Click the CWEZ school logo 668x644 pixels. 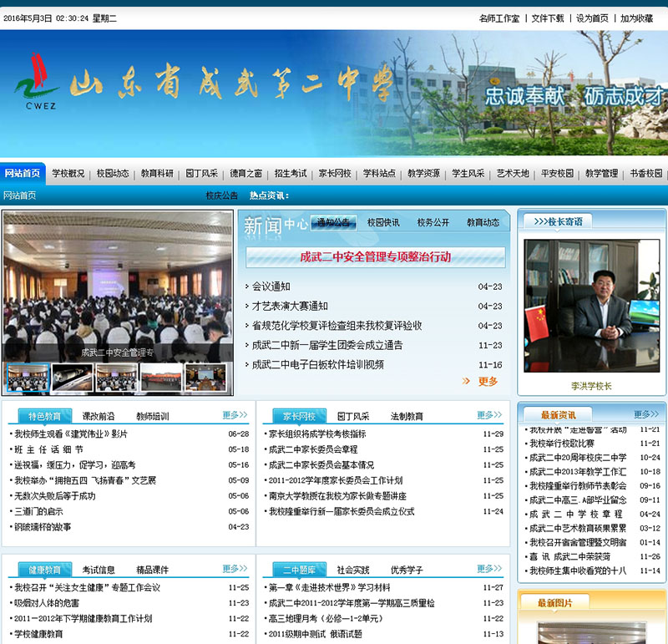36,85
